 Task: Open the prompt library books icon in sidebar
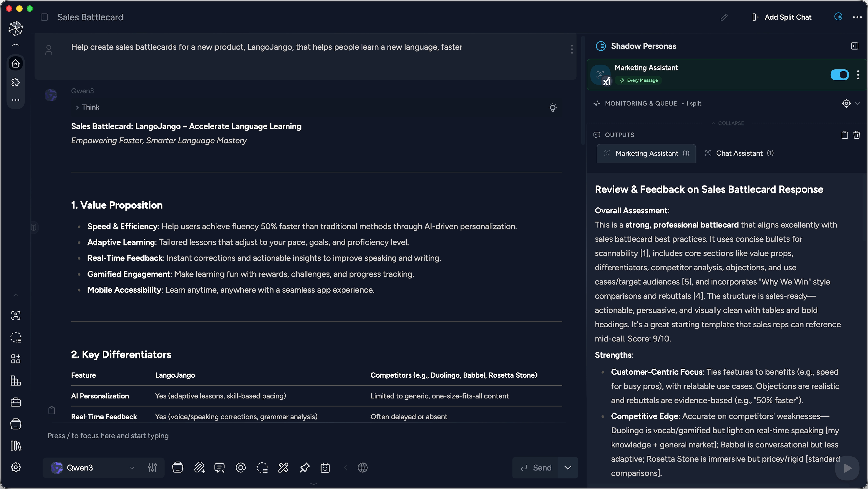(16, 446)
